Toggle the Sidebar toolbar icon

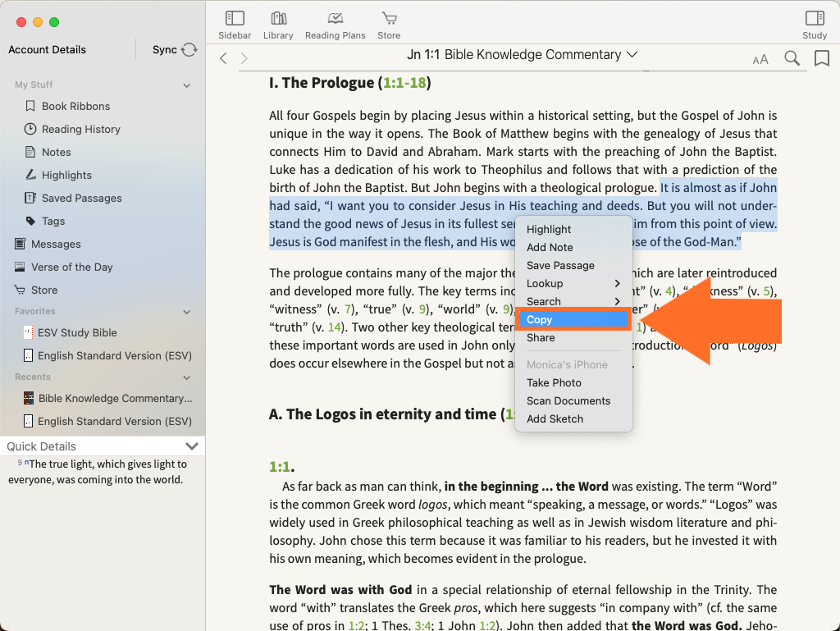click(235, 25)
